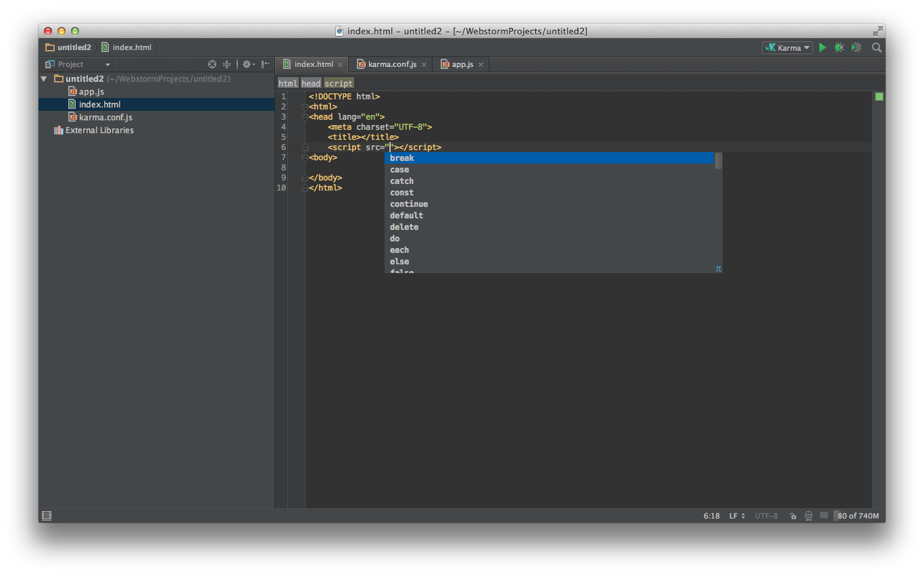Choose 'do' from completion list
Viewport: 924px width, 576px height.
pos(549,239)
